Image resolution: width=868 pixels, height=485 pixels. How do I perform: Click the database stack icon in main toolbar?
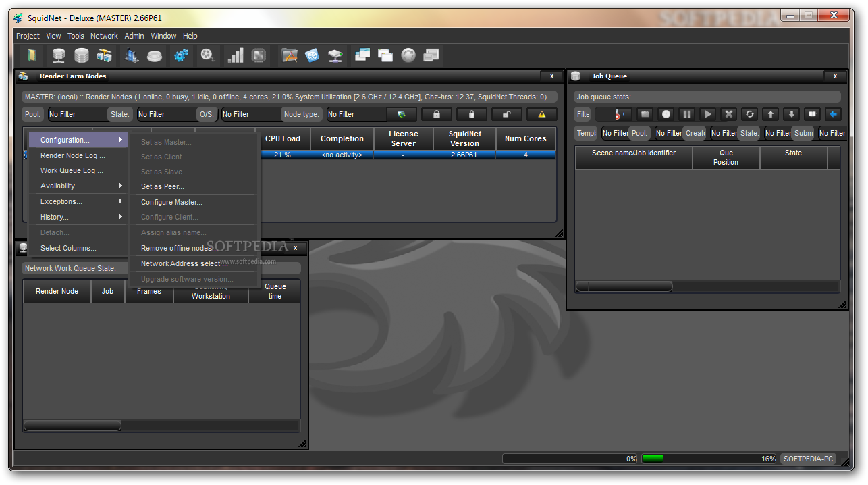[x=82, y=55]
